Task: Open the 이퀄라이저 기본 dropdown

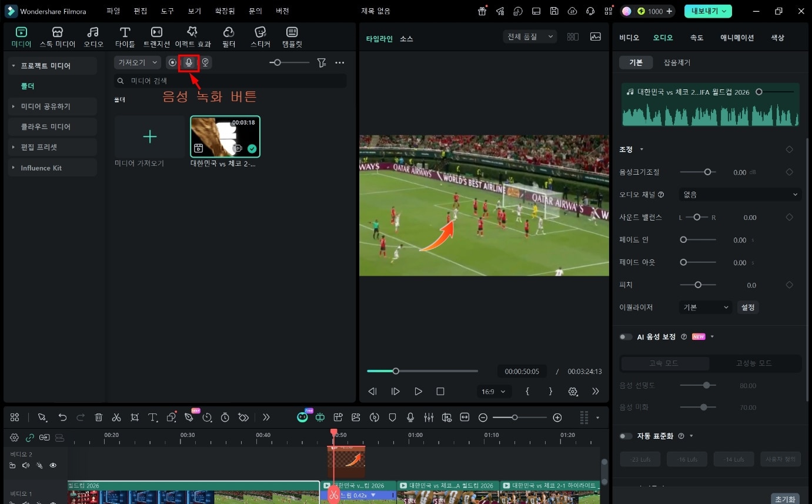Action: pos(706,307)
